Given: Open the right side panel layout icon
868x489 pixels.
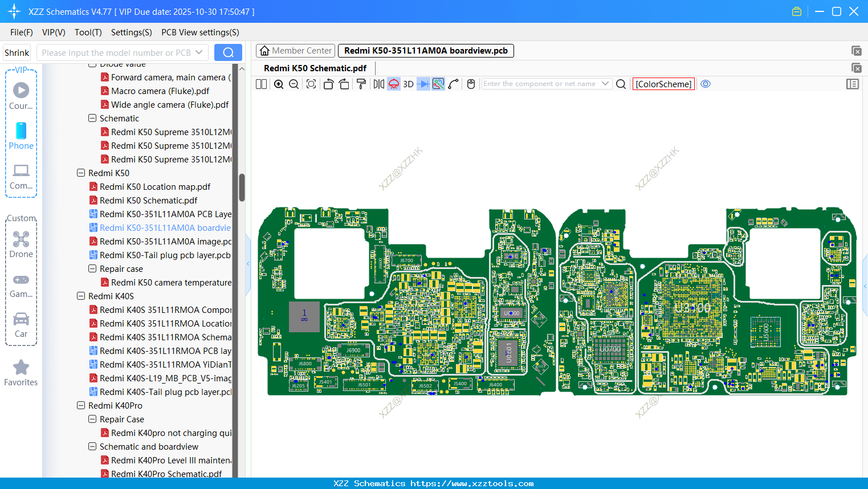Looking at the screenshot, I should (853, 84).
